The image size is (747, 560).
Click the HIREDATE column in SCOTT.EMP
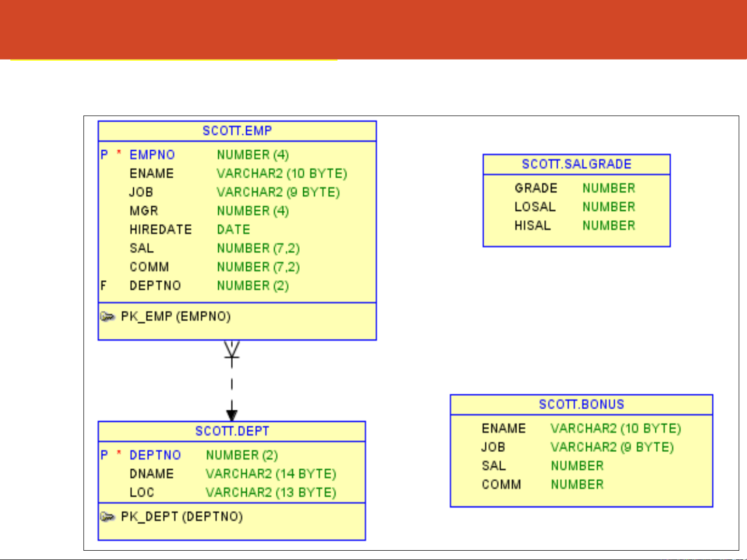[x=161, y=229]
